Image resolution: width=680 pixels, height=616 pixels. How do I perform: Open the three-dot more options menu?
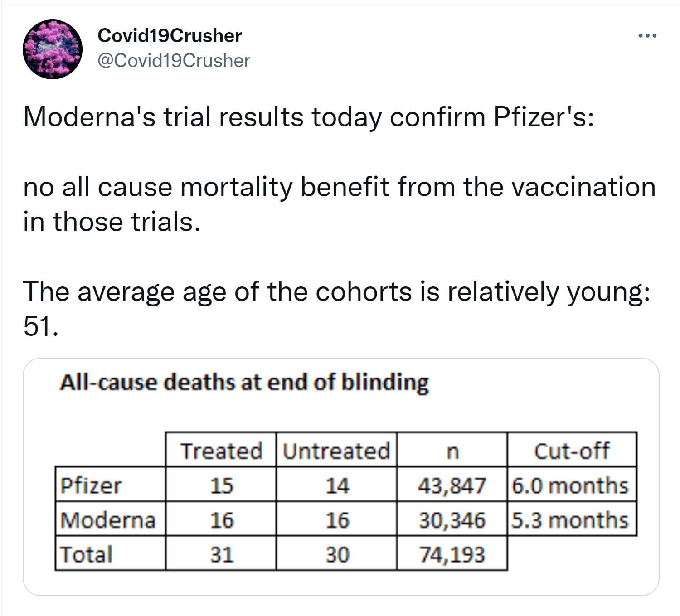pyautogui.click(x=647, y=36)
